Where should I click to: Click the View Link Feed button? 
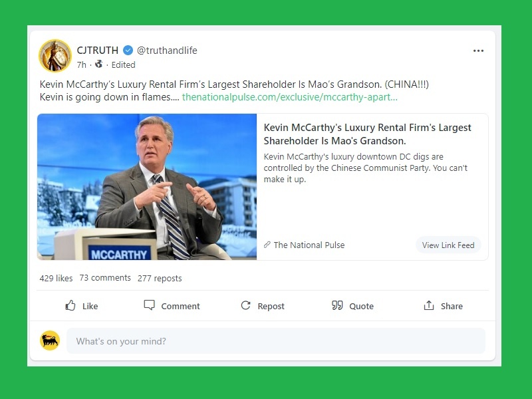point(448,245)
